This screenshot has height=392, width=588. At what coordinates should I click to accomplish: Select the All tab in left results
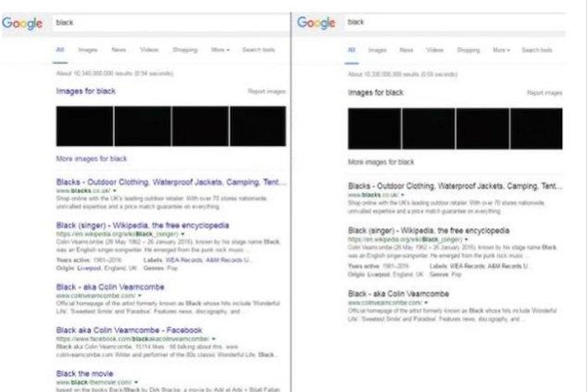pyautogui.click(x=60, y=50)
